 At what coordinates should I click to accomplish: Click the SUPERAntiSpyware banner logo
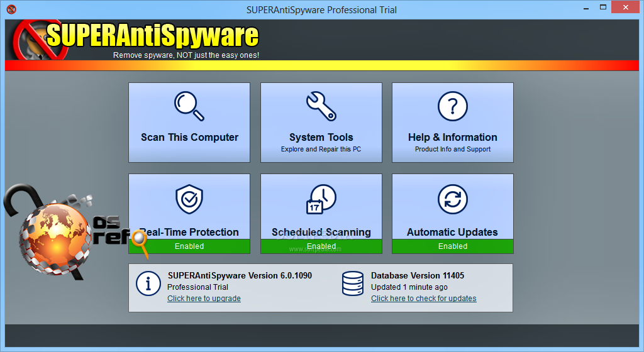pos(136,40)
